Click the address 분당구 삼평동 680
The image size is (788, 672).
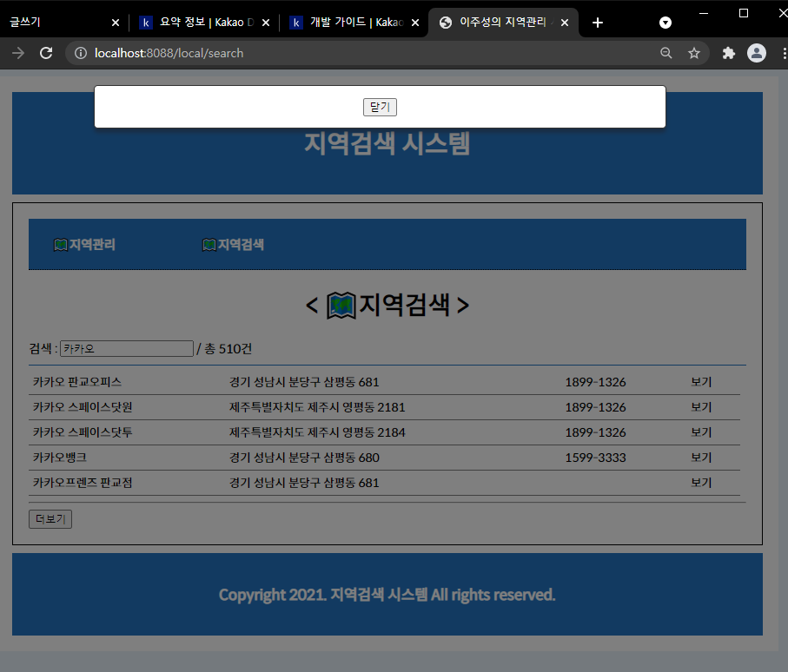click(x=304, y=457)
